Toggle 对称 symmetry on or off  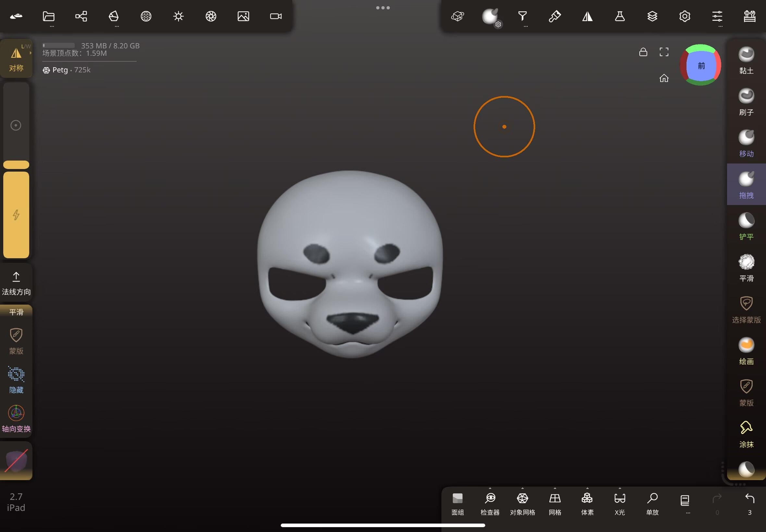coord(16,58)
